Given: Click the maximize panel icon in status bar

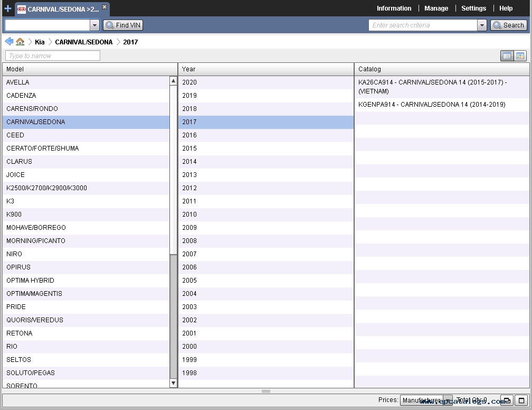Looking at the screenshot, I should click(x=521, y=400).
